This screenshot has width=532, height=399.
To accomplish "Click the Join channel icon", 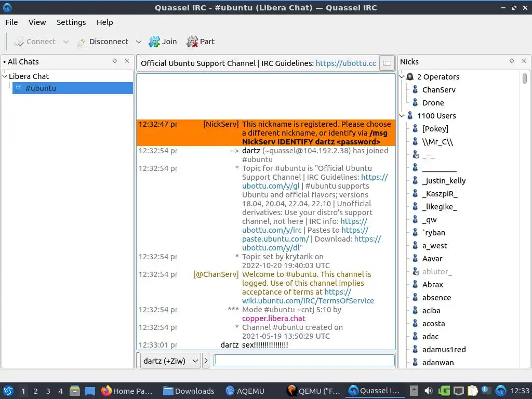I will tap(154, 42).
